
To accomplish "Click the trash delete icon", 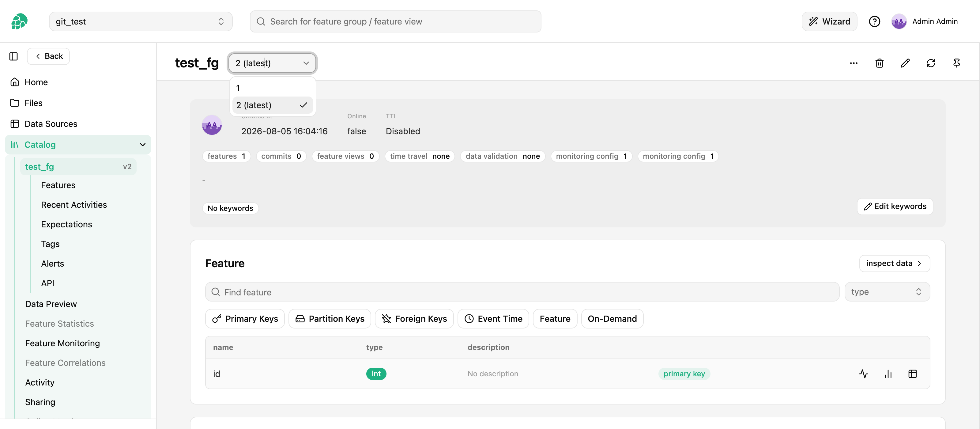I will (879, 63).
